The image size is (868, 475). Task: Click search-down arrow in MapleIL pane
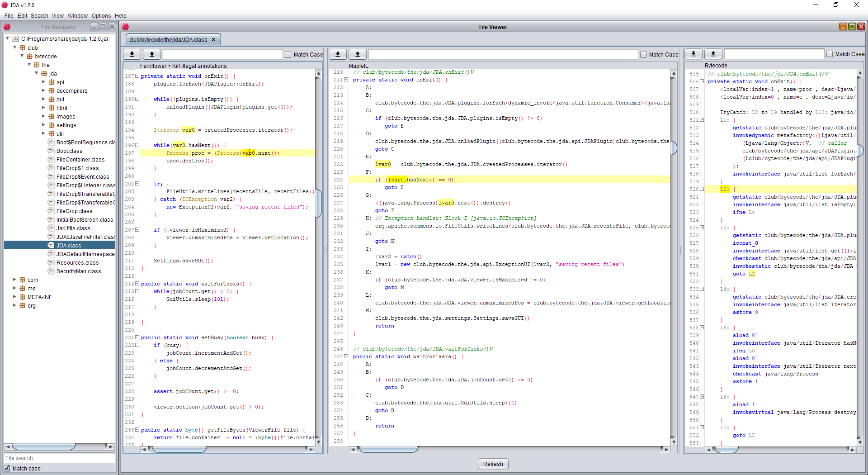click(338, 54)
